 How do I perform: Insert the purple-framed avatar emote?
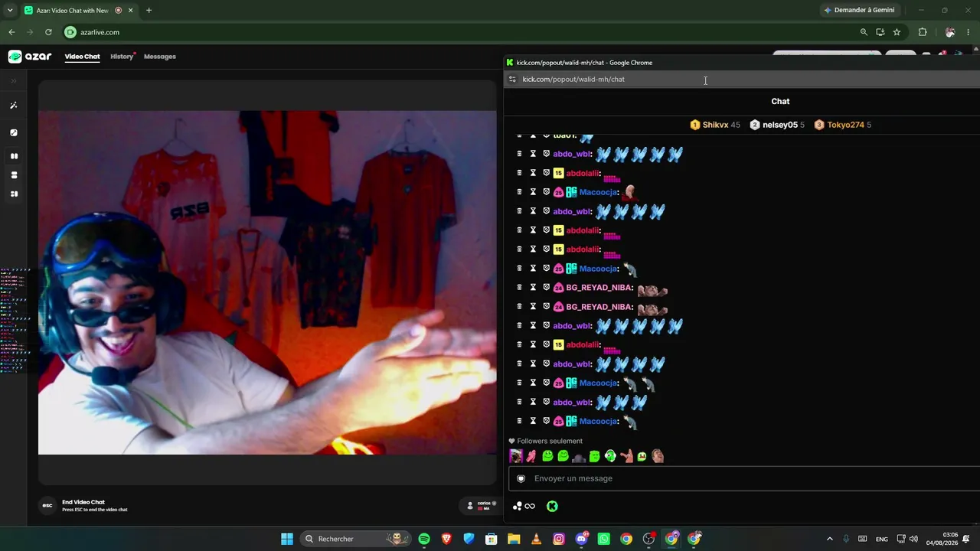516,457
